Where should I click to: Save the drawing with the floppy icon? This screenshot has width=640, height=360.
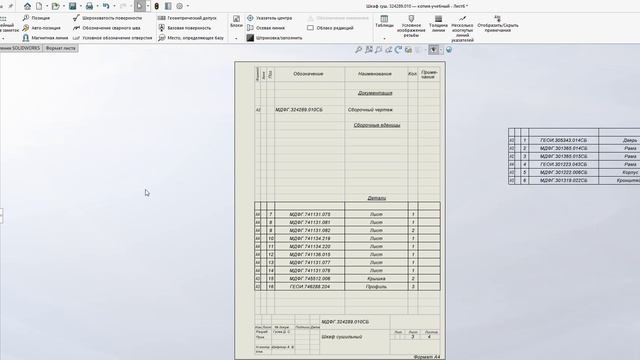point(72,6)
